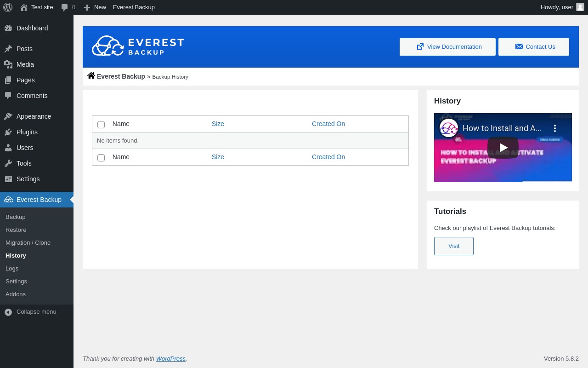Click the Pages icon in sidebar

click(x=8, y=80)
